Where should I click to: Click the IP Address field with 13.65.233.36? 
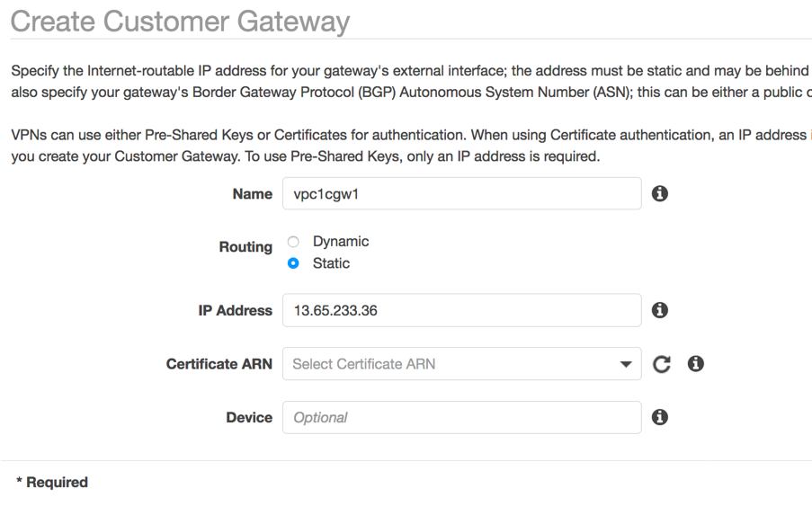point(462,310)
